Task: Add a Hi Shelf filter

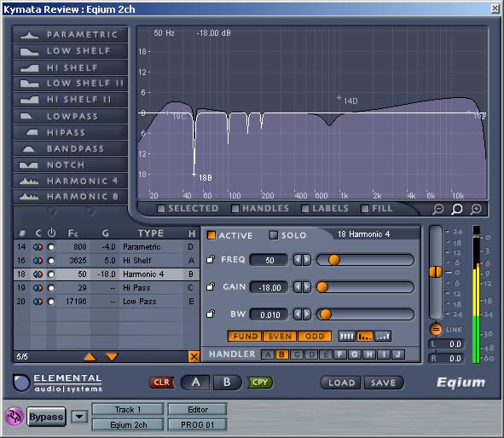Action: [70, 67]
